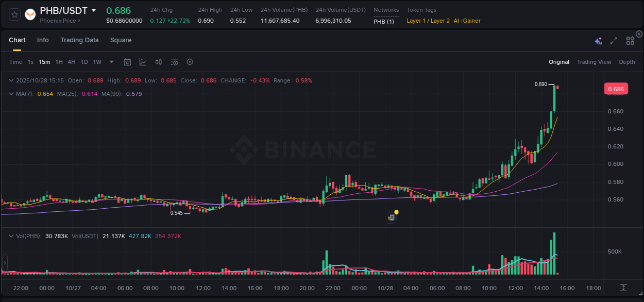Select the 1H timeframe option
The image size is (644, 302).
pos(59,62)
